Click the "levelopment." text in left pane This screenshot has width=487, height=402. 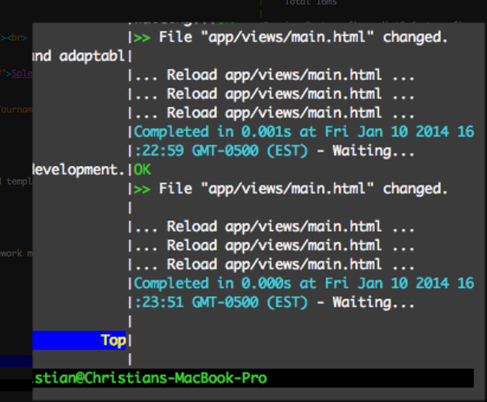[x=79, y=170]
